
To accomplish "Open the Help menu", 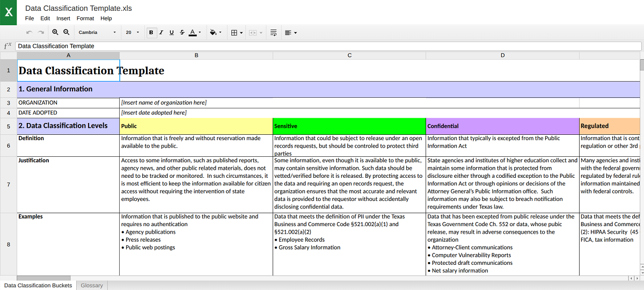I will (106, 18).
